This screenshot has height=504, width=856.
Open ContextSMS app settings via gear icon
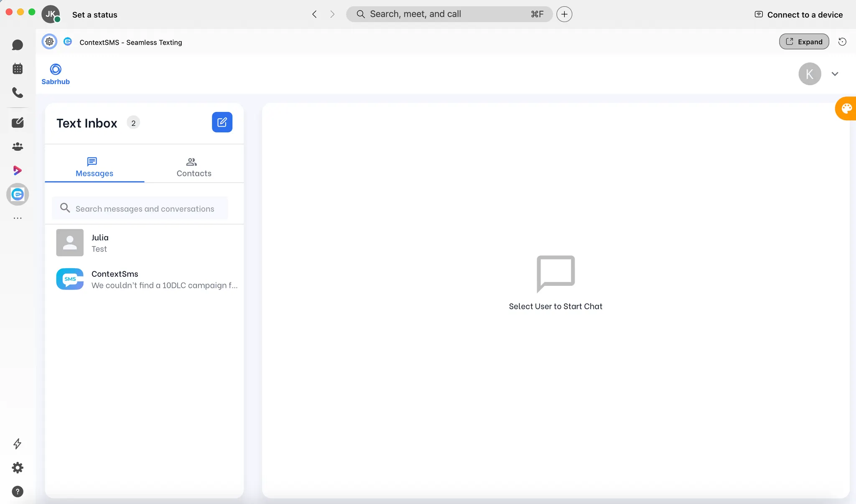(49, 41)
